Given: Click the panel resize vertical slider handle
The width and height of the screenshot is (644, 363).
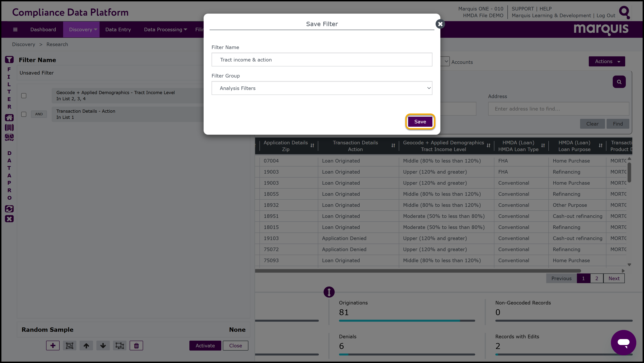Looking at the screenshot, I should coord(329,292).
